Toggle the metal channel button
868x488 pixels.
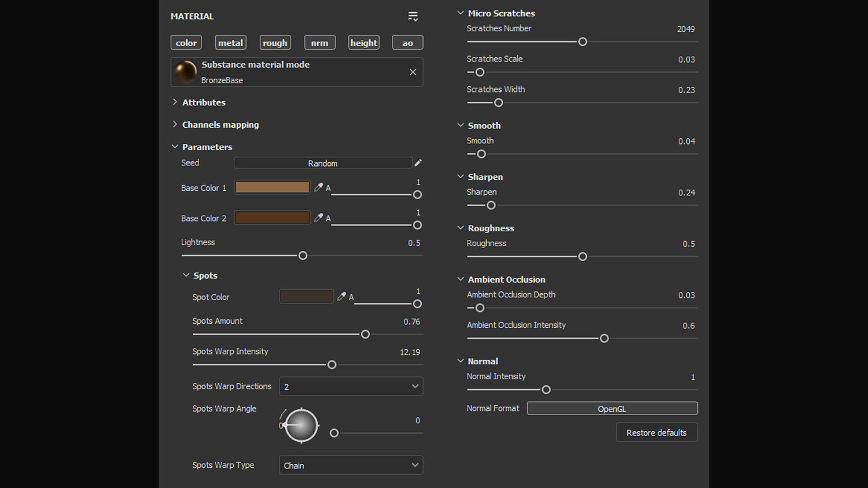point(230,43)
